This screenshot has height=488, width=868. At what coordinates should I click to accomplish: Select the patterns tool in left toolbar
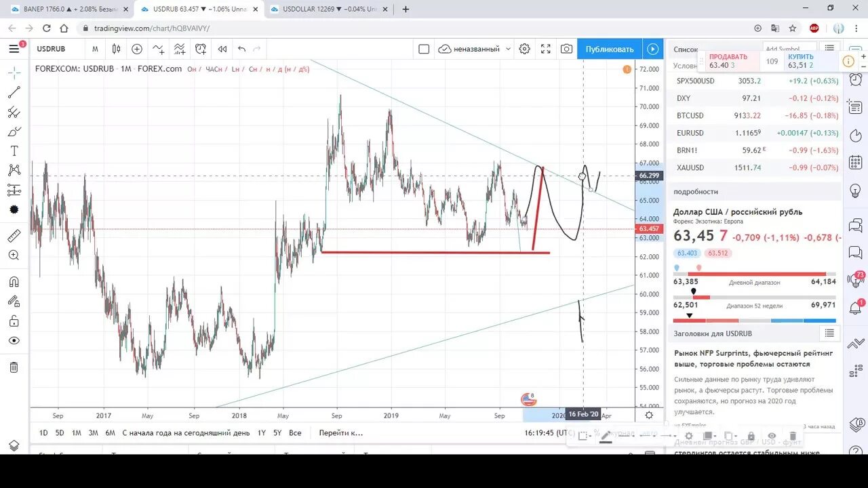(x=14, y=170)
